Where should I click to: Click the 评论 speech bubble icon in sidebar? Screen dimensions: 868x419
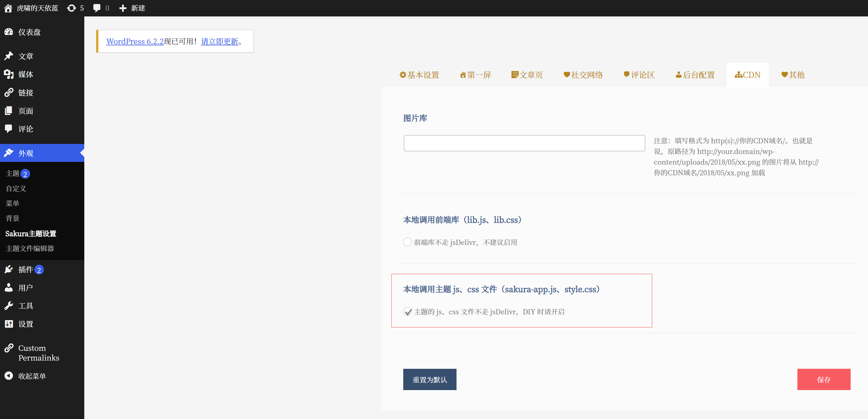click(9, 129)
